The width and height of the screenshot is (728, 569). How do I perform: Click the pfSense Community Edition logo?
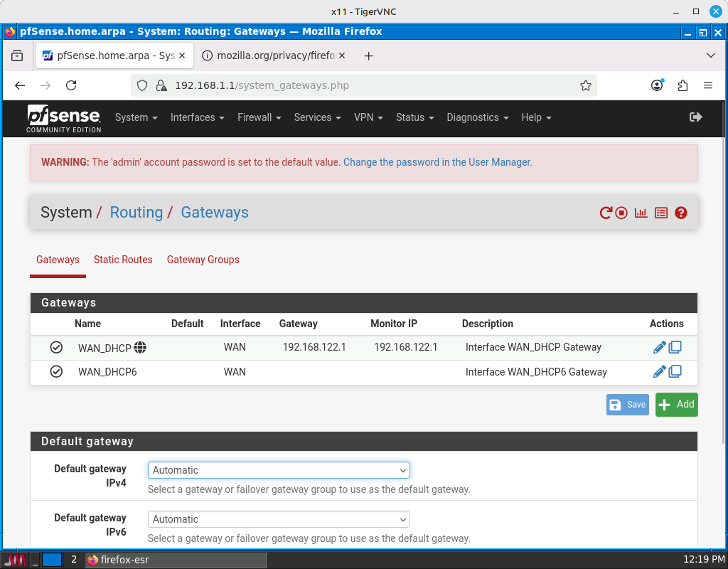click(x=64, y=118)
